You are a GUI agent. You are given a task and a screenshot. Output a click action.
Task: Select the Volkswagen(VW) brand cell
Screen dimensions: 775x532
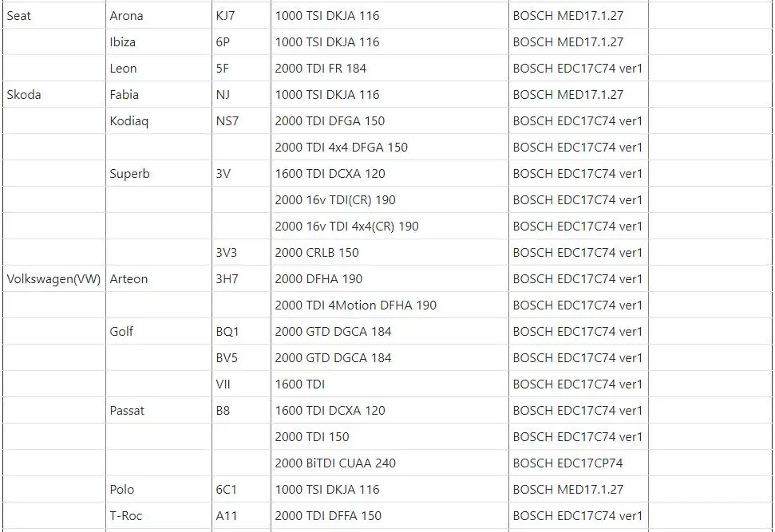(53, 278)
